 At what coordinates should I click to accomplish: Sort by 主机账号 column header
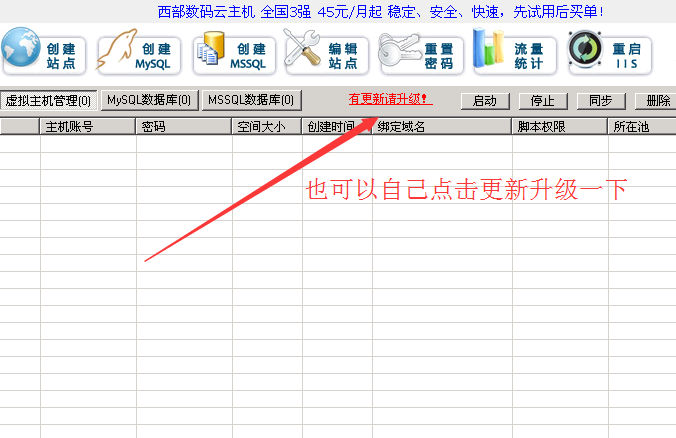[x=88, y=126]
